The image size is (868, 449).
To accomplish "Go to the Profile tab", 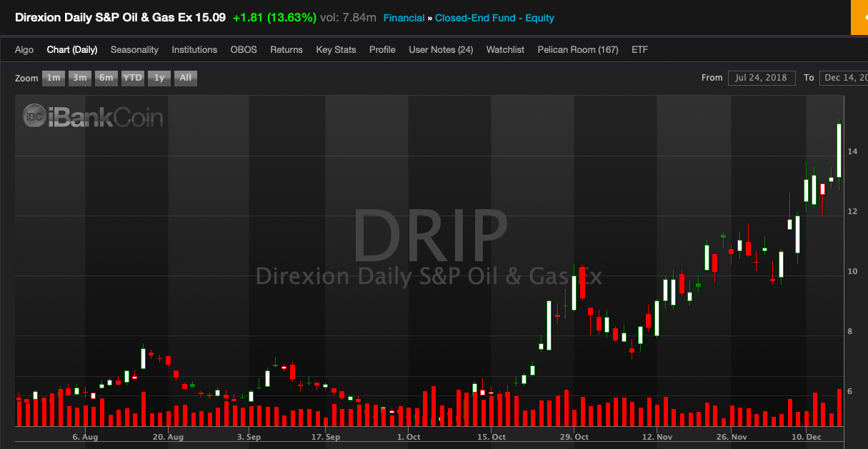I will [382, 50].
